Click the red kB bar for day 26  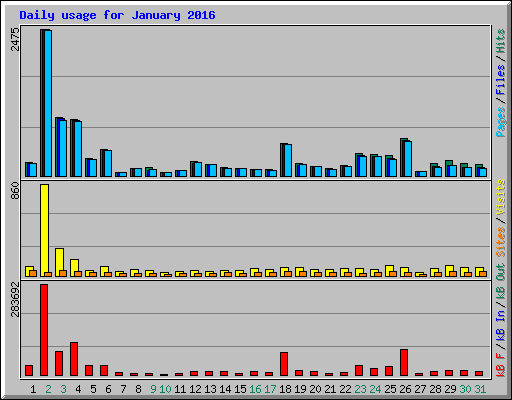(x=404, y=363)
